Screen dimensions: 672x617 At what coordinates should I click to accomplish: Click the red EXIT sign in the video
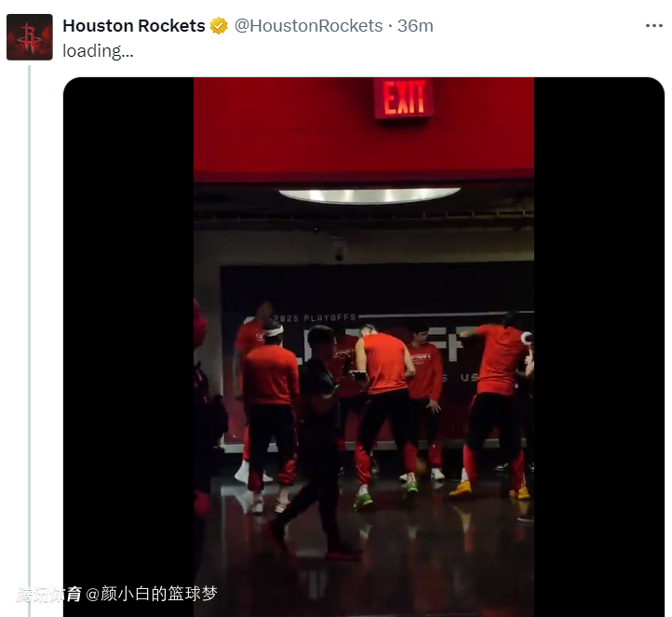click(403, 98)
